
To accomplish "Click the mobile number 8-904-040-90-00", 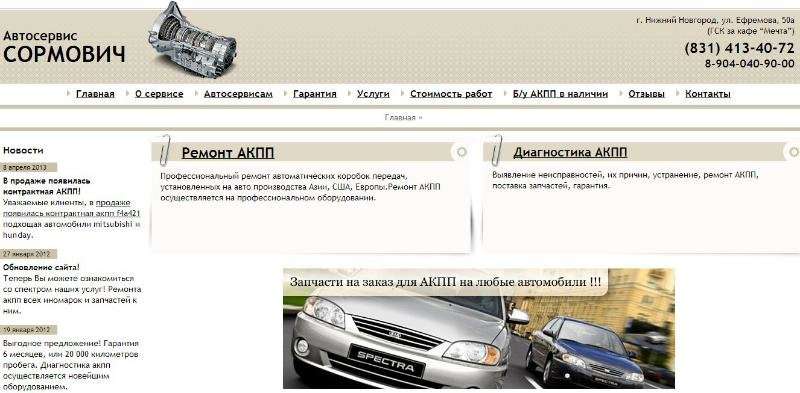I will click(749, 64).
